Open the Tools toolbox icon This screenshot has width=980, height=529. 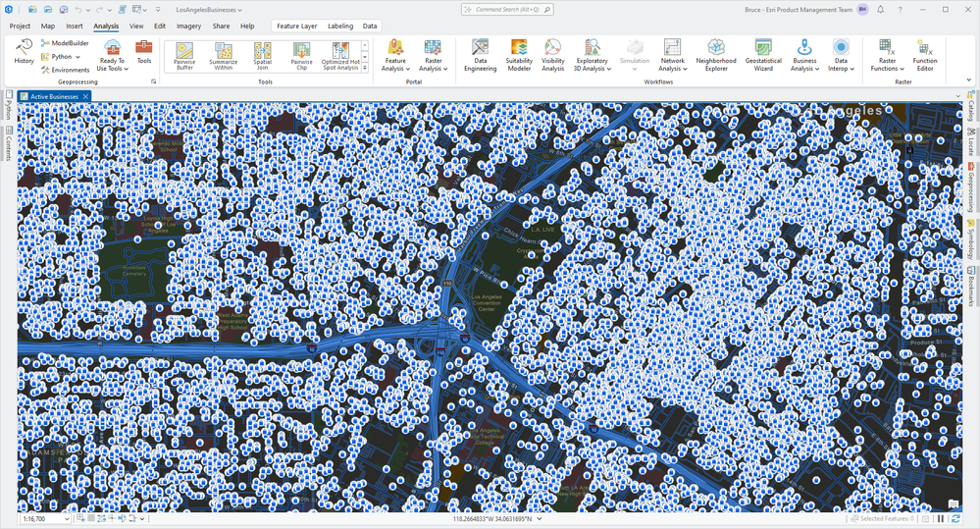click(x=144, y=52)
